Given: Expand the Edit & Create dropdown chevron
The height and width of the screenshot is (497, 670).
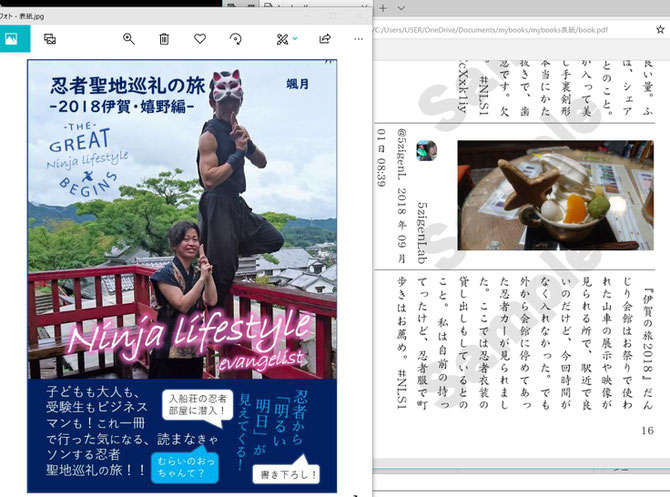Looking at the screenshot, I should (295, 38).
